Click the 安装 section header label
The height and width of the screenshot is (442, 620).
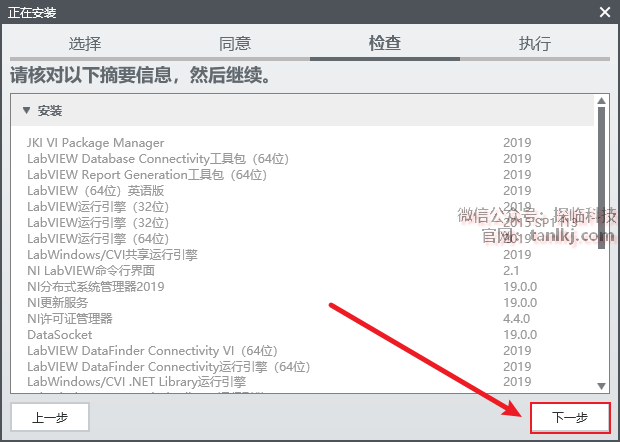point(50,111)
